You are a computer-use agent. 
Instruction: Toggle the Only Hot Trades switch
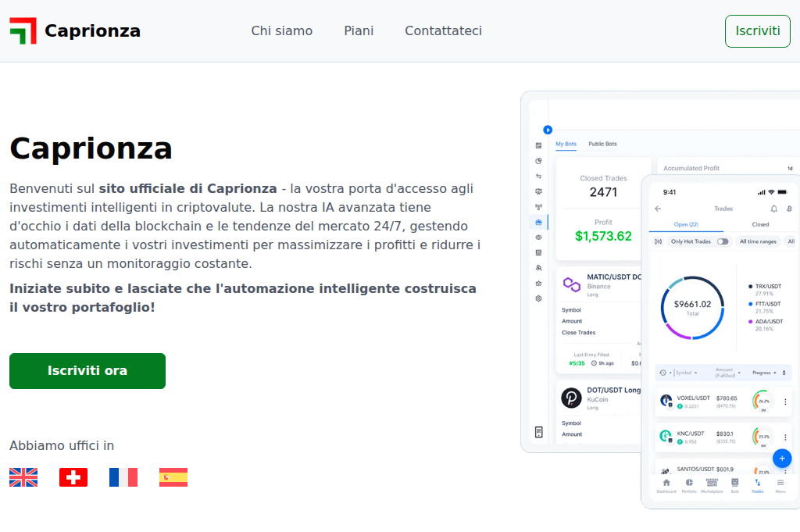[723, 241]
